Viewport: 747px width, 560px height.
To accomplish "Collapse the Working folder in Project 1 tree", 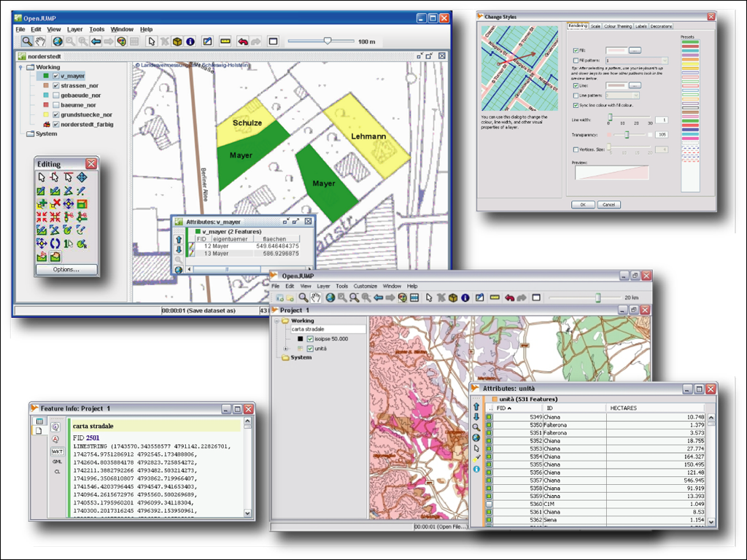I will tap(276, 321).
